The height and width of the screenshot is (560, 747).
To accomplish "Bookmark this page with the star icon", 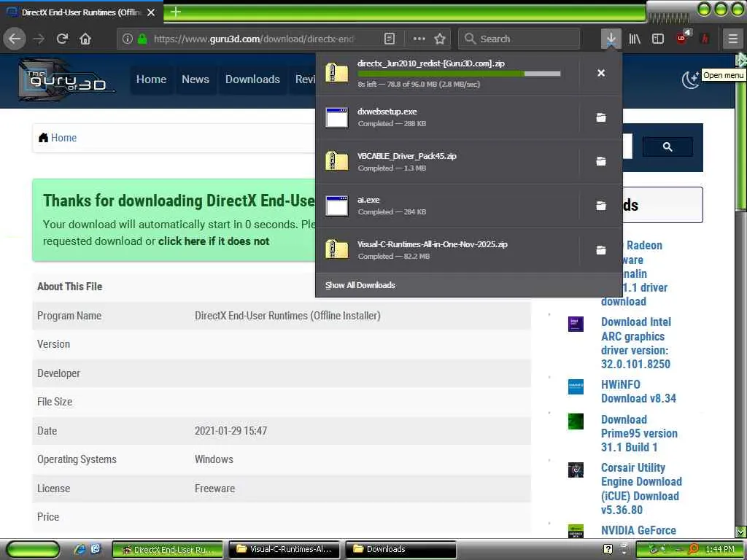I will tap(440, 39).
